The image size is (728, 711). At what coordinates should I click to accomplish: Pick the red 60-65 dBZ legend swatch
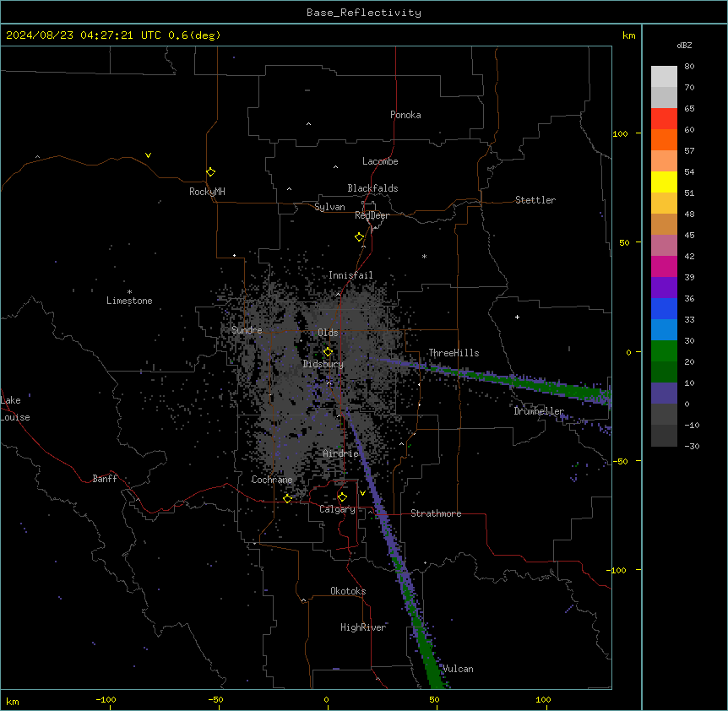(664, 119)
